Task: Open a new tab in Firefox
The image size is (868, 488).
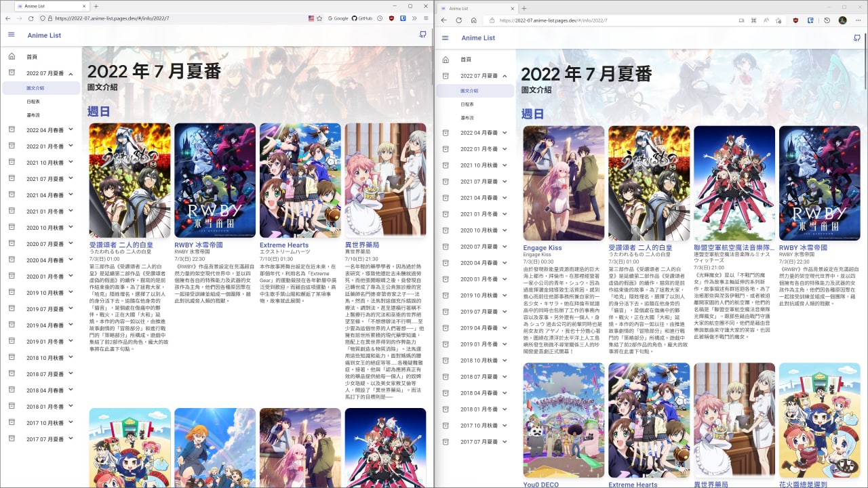Action: (x=96, y=6)
